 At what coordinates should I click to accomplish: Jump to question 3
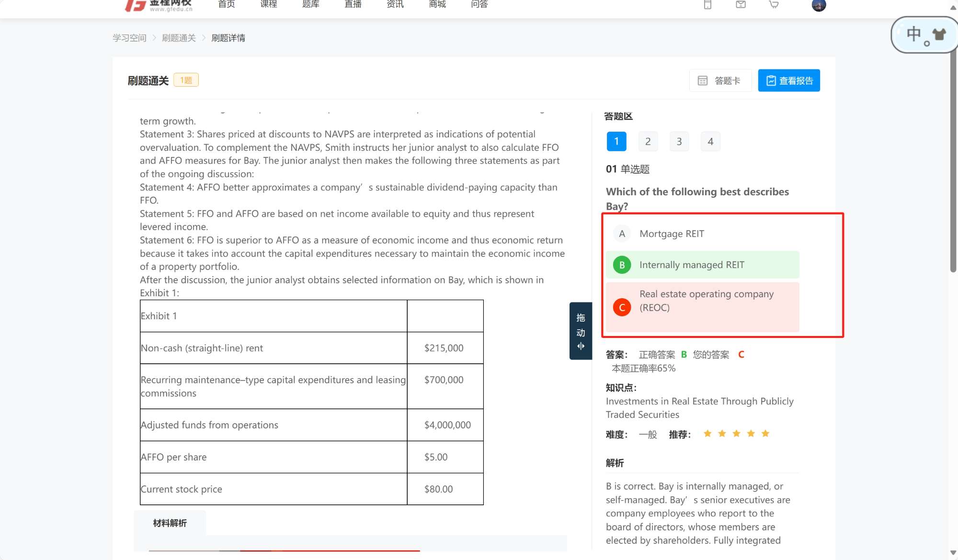[679, 142]
